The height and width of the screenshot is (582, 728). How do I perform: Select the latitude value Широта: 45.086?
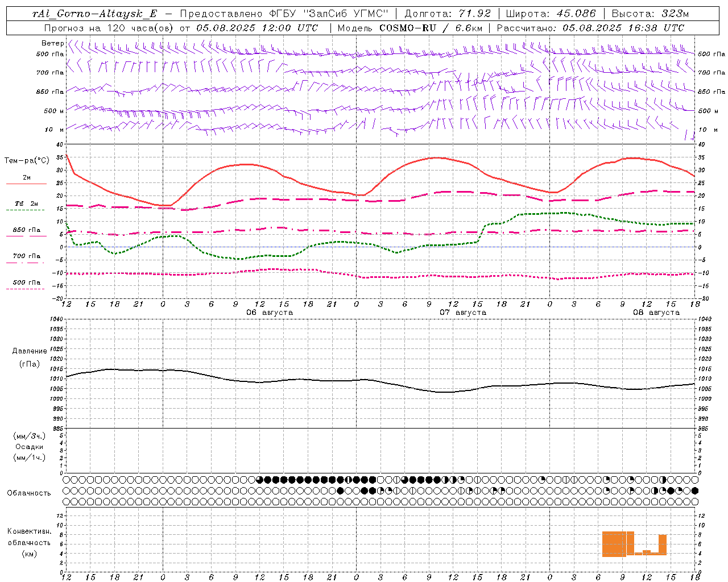click(551, 14)
